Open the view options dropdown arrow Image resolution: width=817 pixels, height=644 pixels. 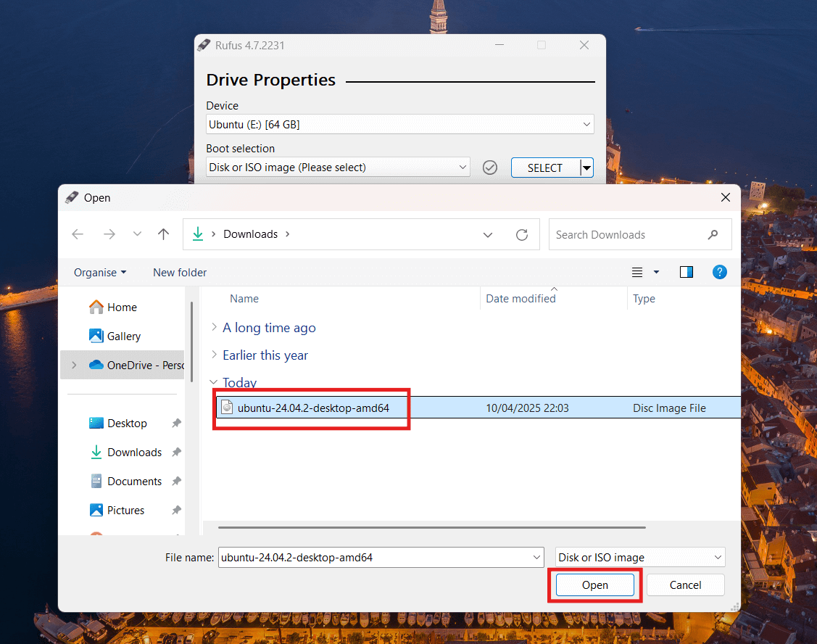[x=657, y=272]
